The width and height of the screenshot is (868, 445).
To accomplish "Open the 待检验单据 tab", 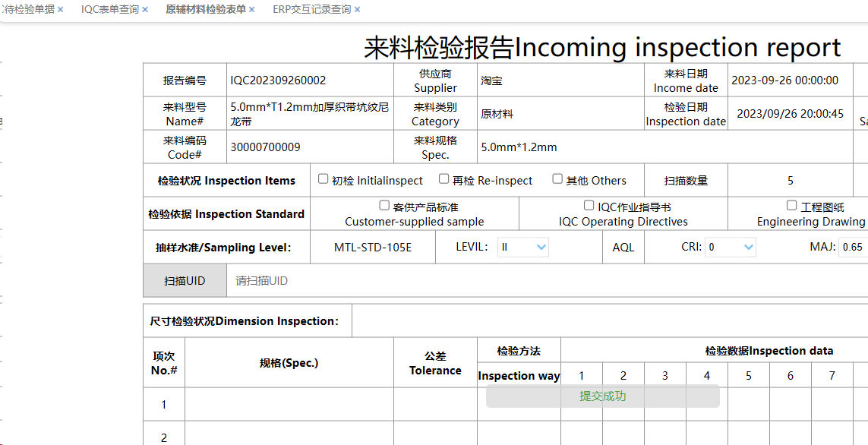I will [29, 10].
